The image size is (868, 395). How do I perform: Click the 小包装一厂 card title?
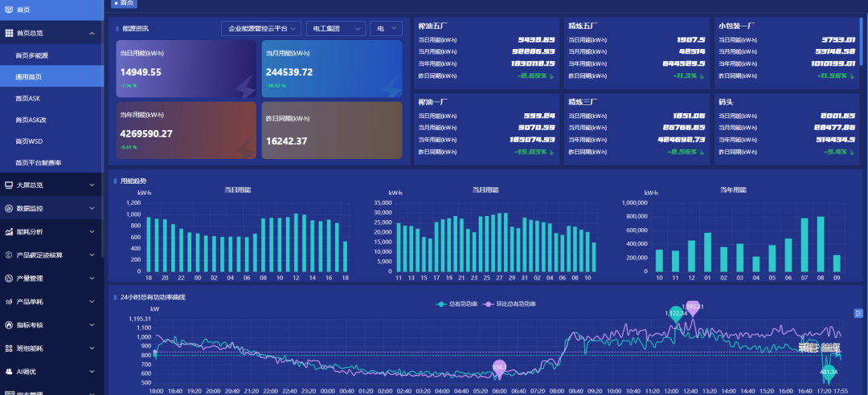[x=736, y=26]
